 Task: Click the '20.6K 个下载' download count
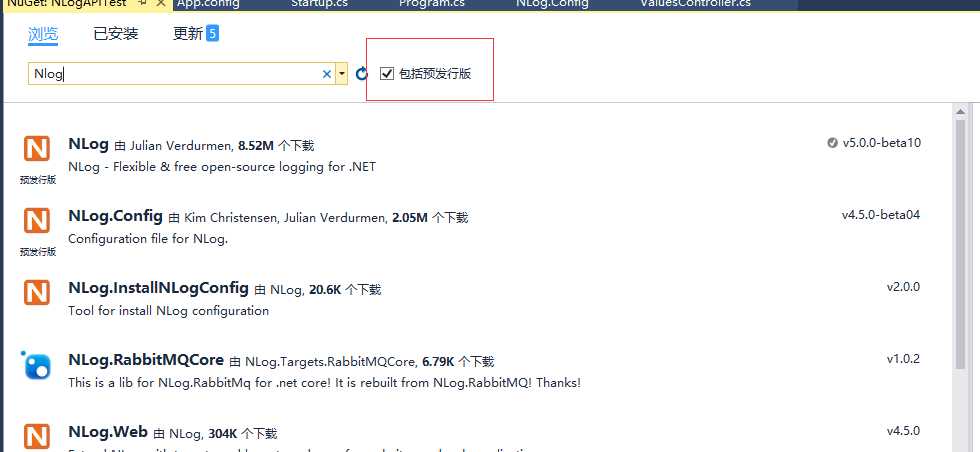coord(345,289)
